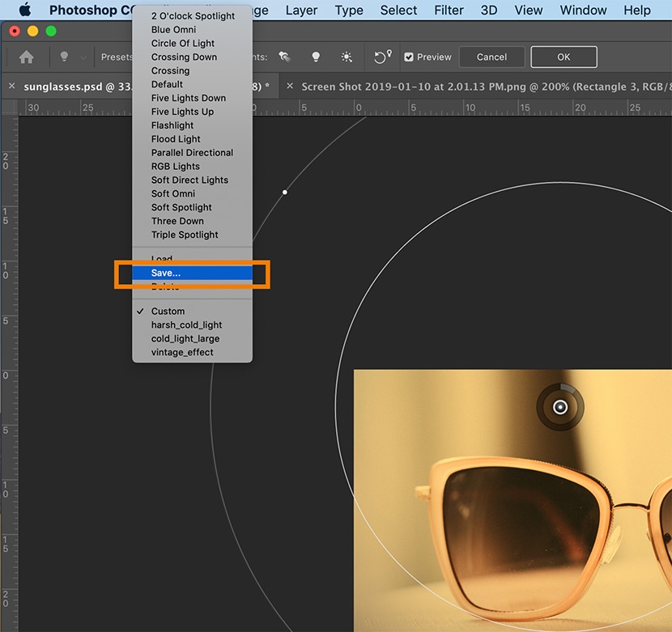
Task: Confirm with the OK button
Action: click(564, 57)
